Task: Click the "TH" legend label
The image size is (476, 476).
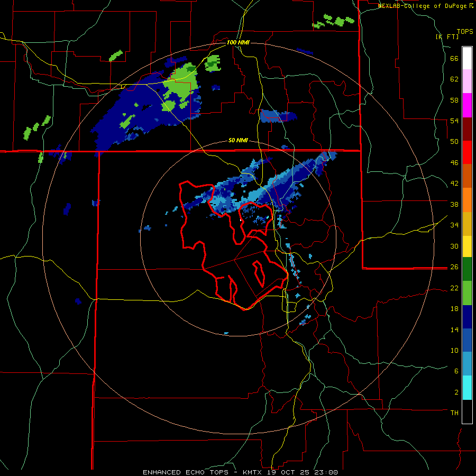Action: [454, 413]
